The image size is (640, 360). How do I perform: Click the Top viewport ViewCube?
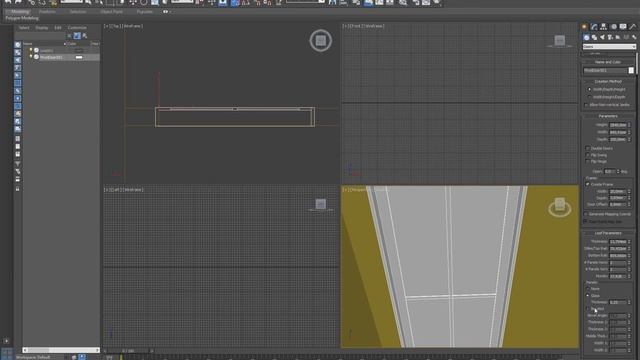pyautogui.click(x=320, y=40)
